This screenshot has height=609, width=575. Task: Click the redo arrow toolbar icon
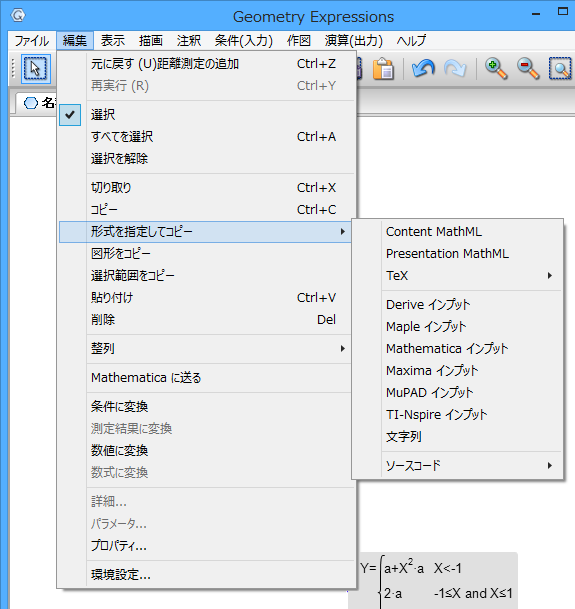coord(455,69)
